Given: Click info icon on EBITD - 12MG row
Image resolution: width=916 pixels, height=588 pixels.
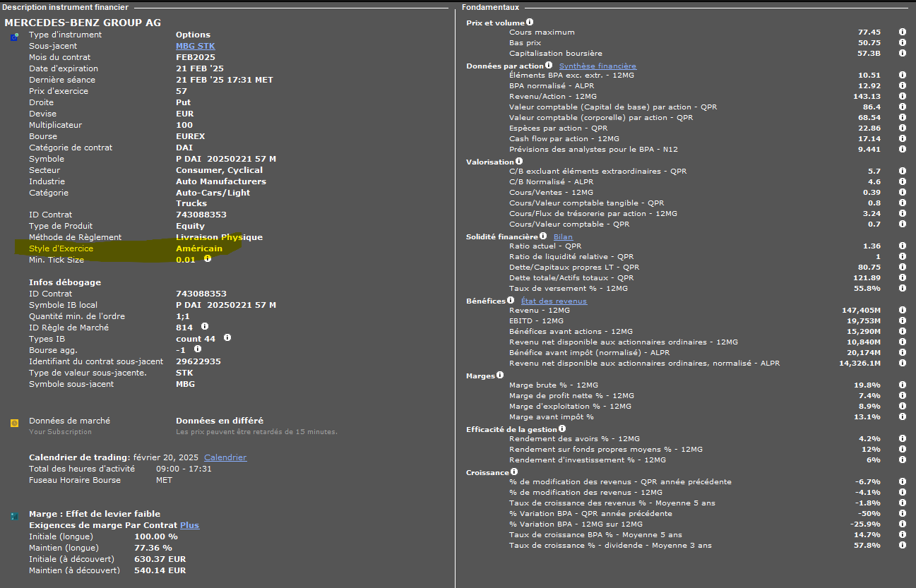Looking at the screenshot, I should click(x=903, y=320).
